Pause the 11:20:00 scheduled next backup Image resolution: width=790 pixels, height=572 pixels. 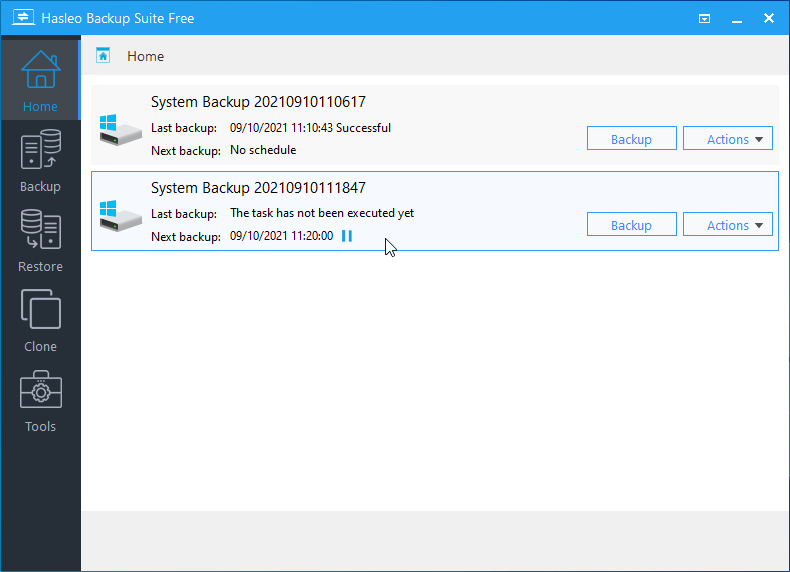(x=347, y=236)
